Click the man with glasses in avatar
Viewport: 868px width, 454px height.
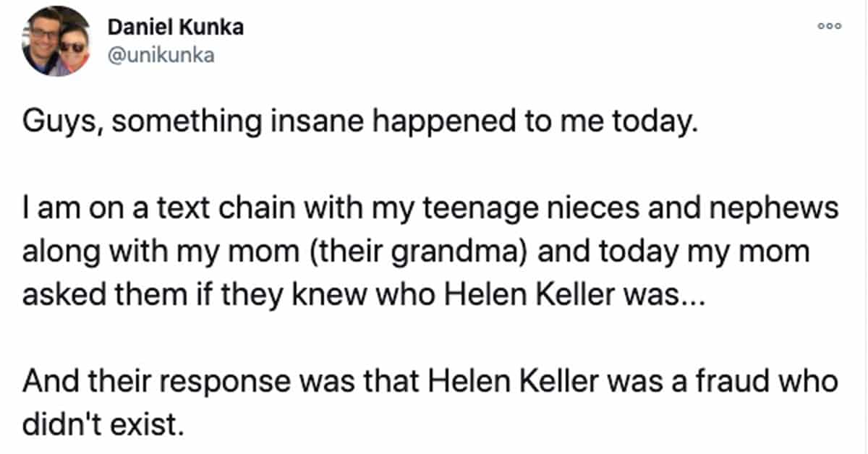point(42,36)
